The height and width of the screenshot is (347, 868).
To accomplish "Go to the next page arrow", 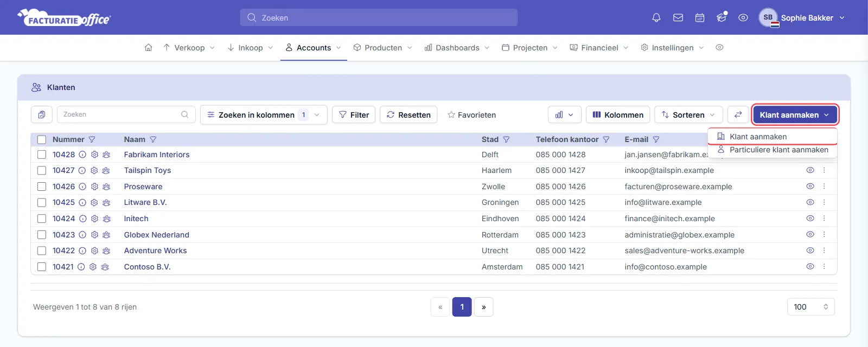I will [483, 307].
